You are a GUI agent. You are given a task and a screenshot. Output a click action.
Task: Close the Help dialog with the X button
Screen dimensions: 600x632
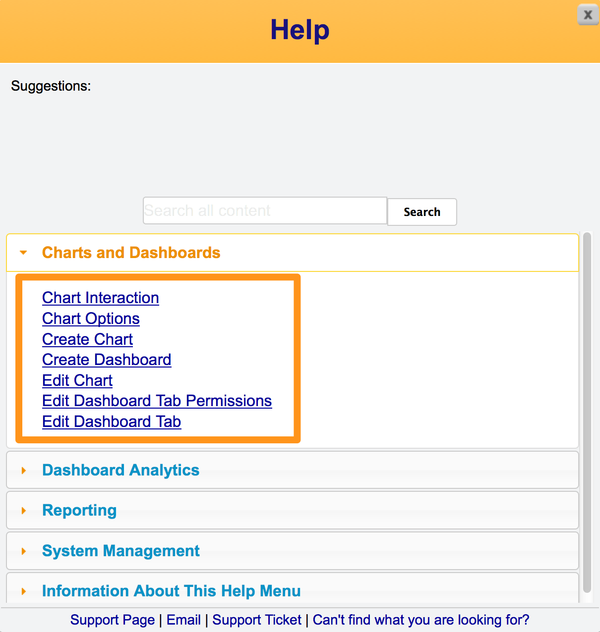point(588,14)
